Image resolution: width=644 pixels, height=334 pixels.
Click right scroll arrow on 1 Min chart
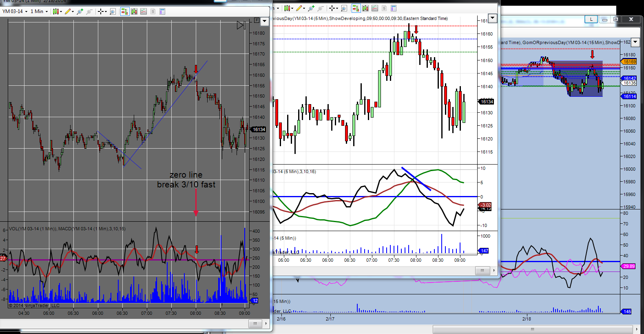click(x=266, y=323)
